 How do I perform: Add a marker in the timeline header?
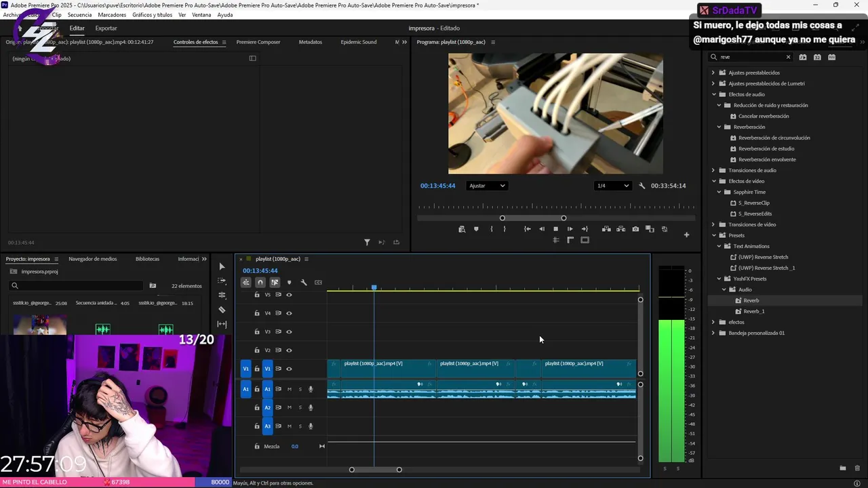[x=290, y=283]
